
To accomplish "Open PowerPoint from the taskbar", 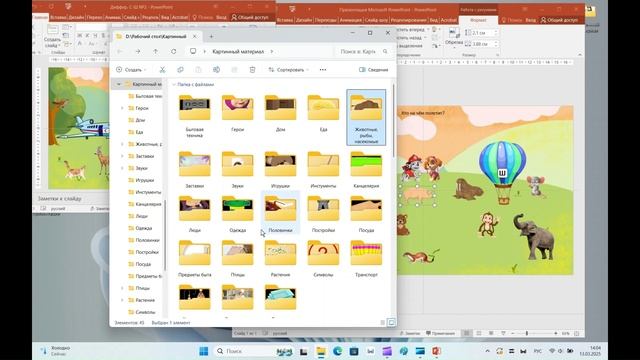I will (x=436, y=351).
